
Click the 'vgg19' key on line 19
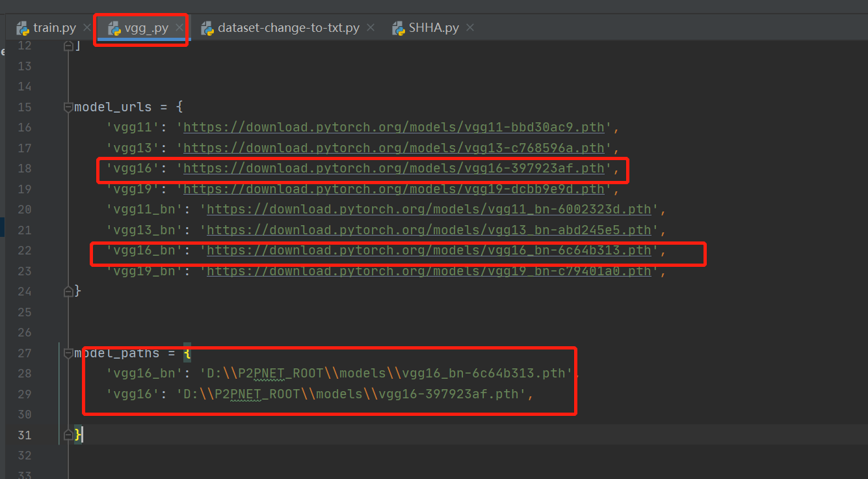(133, 189)
